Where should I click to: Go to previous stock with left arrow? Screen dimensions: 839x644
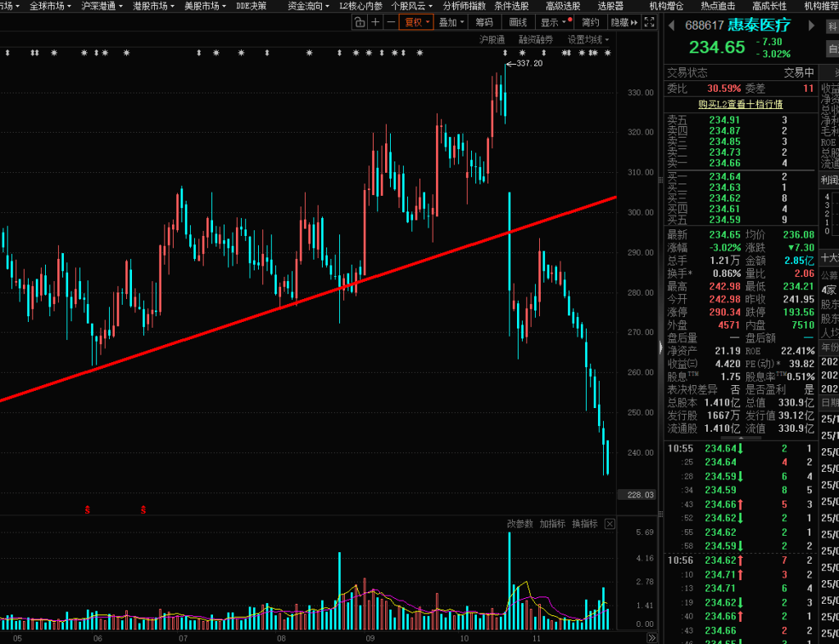point(670,25)
